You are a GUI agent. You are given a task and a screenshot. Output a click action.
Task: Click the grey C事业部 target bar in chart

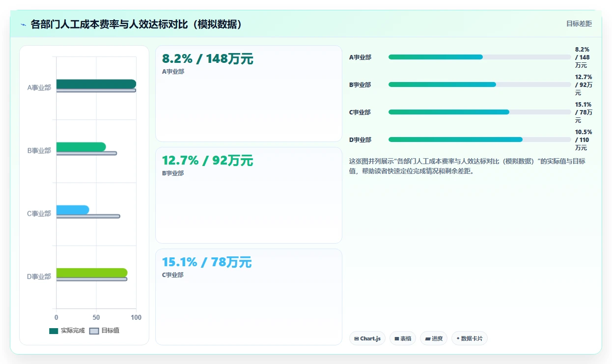click(x=88, y=216)
